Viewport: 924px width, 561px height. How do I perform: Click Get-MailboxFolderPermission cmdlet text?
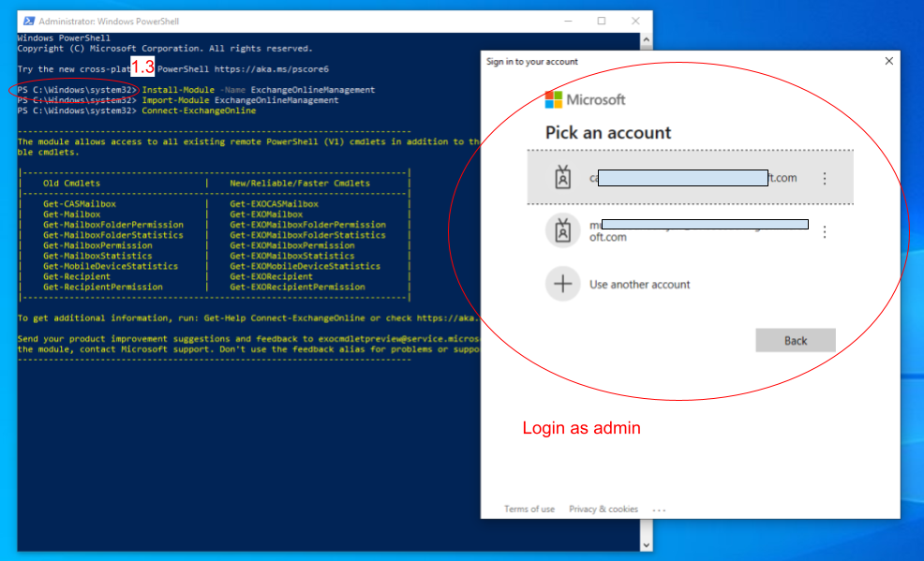113,225
